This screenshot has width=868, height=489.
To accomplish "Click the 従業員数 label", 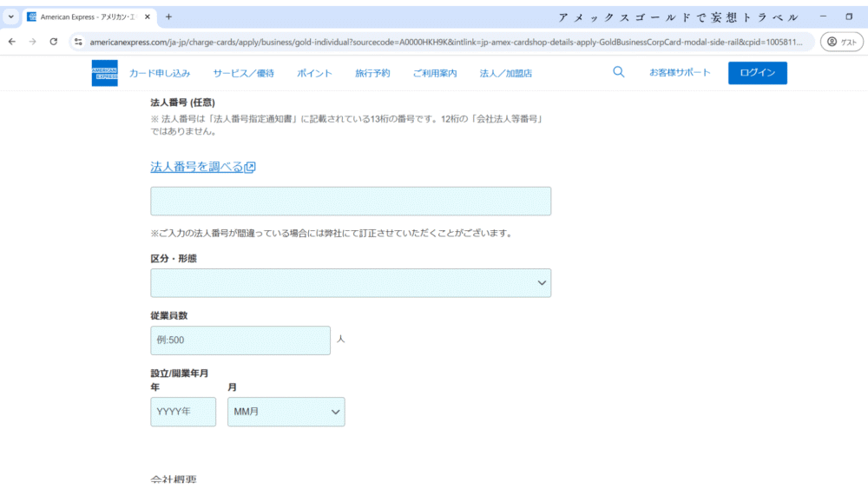I will coord(169,315).
